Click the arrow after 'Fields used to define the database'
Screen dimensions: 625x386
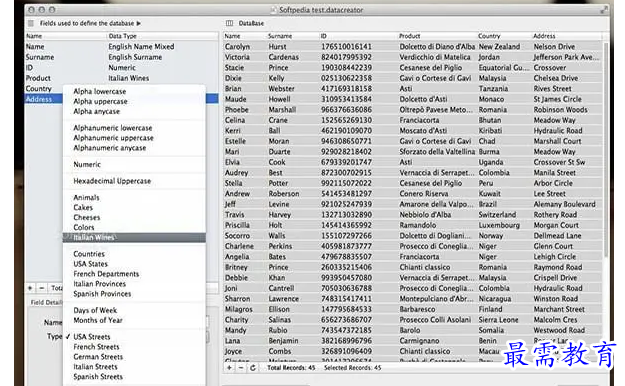(x=139, y=24)
